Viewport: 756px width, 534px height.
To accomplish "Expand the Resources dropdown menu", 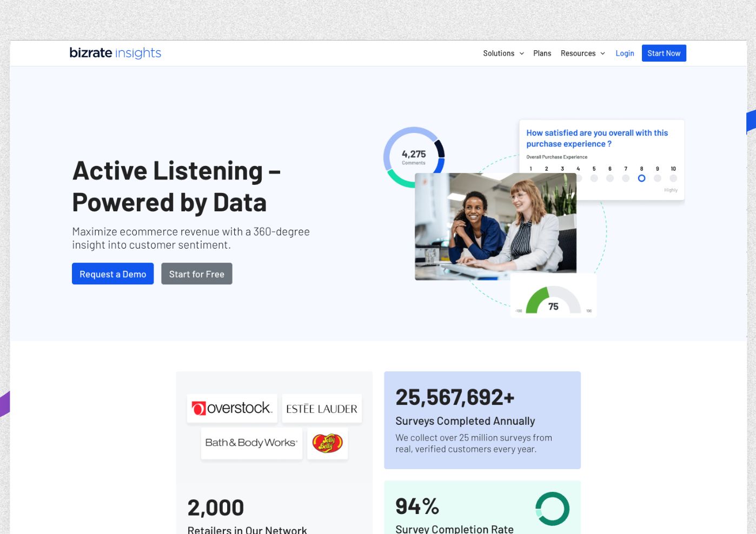I will click(x=578, y=54).
